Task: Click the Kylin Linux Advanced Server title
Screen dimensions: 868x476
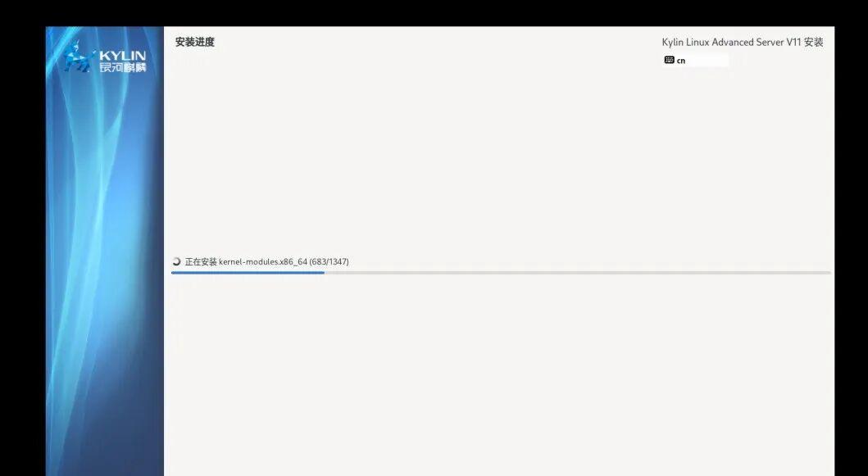Action: (723, 43)
